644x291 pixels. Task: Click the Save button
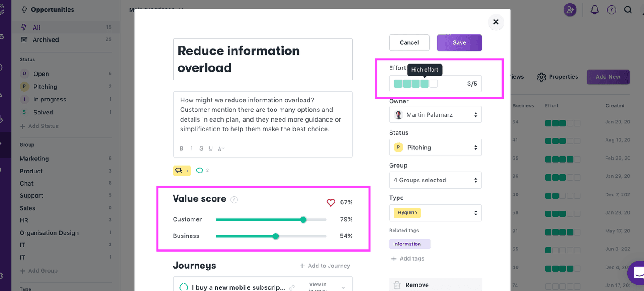[459, 42]
